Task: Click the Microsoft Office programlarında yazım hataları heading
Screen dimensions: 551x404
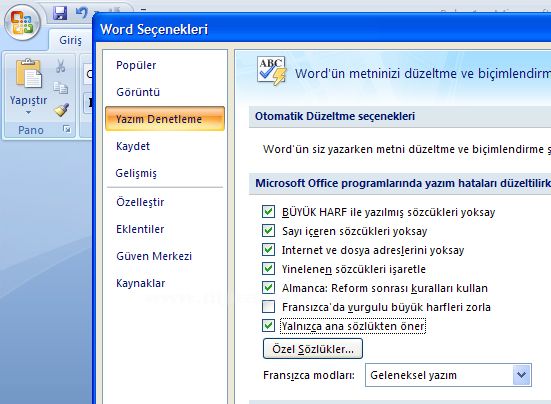Action: click(x=403, y=183)
